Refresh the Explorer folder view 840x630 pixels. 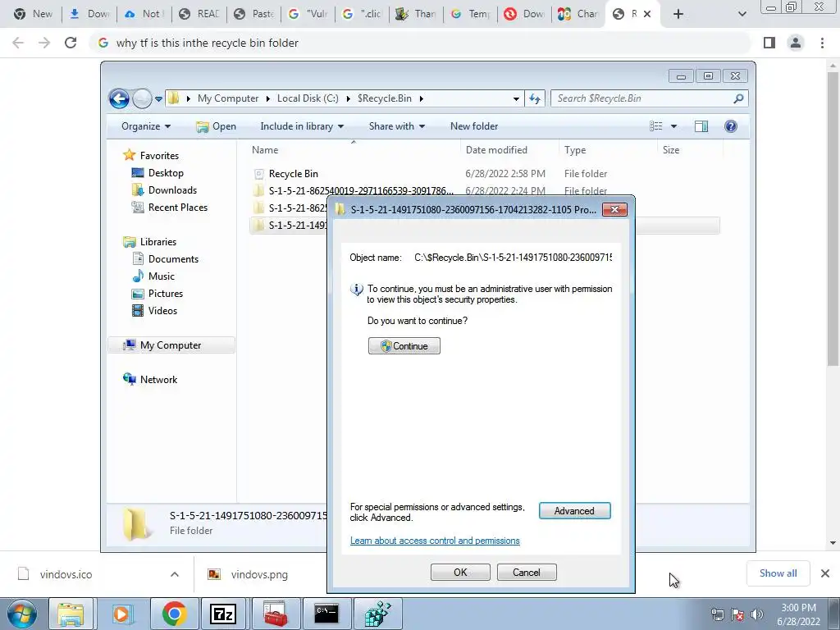tap(535, 98)
